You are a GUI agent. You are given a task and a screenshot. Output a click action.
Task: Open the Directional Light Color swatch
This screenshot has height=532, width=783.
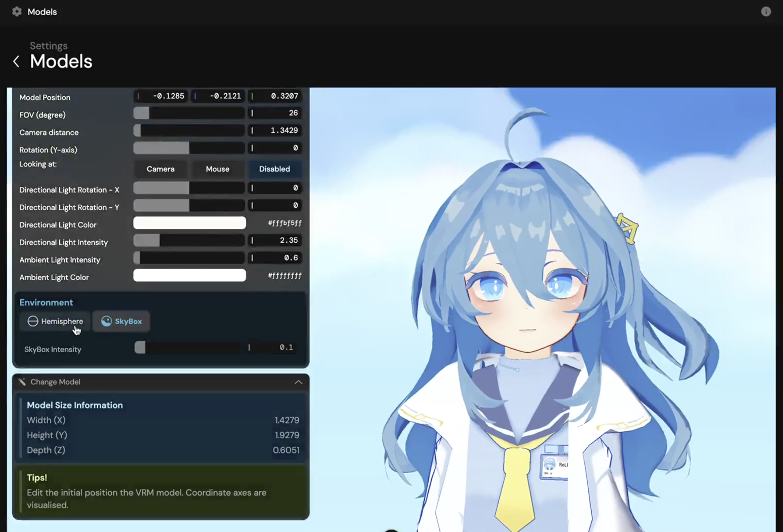[x=189, y=223]
